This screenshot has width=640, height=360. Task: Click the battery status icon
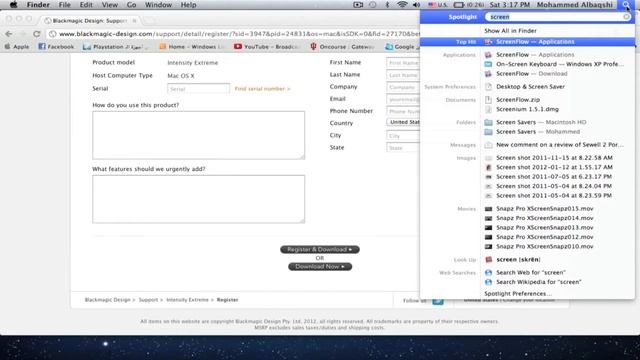(459, 5)
